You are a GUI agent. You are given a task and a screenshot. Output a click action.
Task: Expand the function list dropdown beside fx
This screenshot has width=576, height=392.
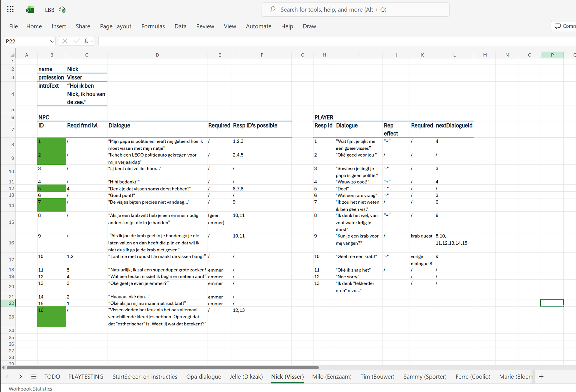coord(92,41)
